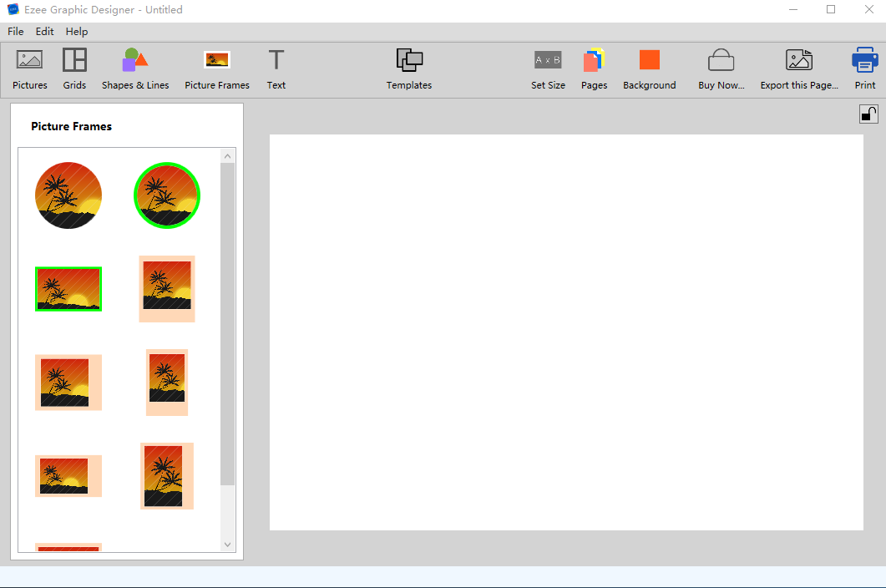The height and width of the screenshot is (588, 886).
Task: Click the frames list scroll-up arrow
Action: 228,155
